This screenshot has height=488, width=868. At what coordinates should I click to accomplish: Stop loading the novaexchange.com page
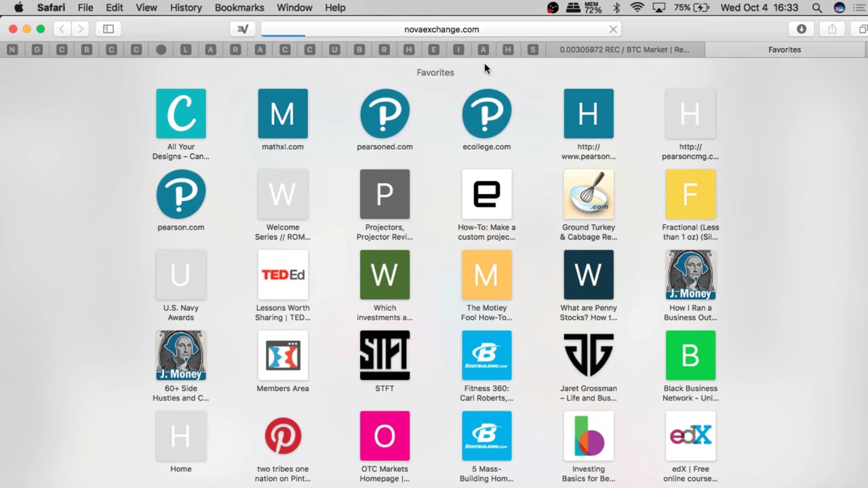[613, 29]
